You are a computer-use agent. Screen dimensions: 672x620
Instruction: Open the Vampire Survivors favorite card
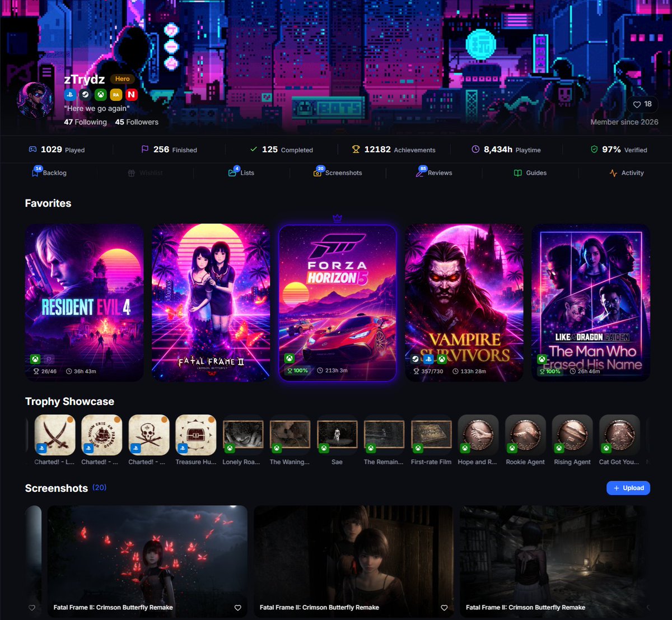[x=464, y=302]
